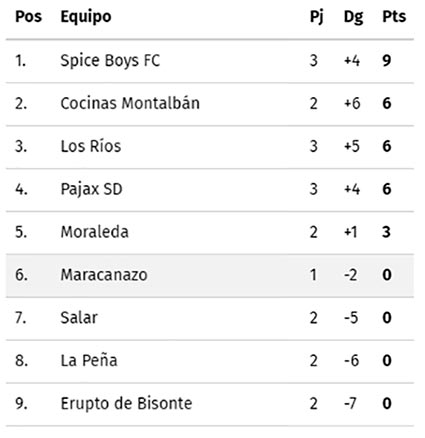Screen dimensions: 425x438
Task: Click Maracanazo's games played value 1
Action: 313,275
